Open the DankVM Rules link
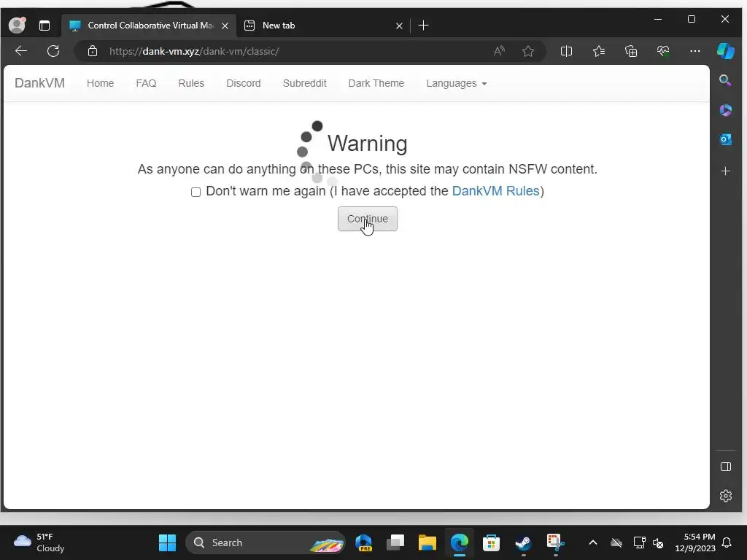The image size is (747, 560). point(495,191)
